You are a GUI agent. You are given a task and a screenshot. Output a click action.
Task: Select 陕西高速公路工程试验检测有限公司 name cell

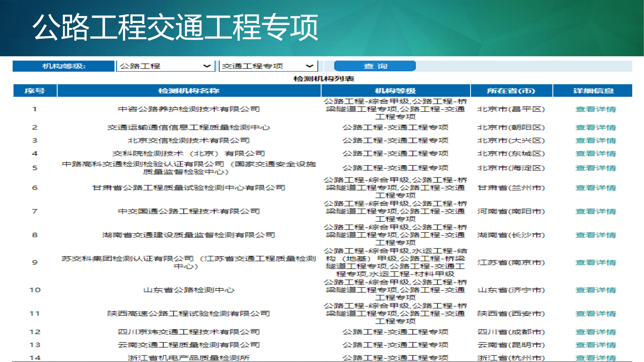(189, 314)
